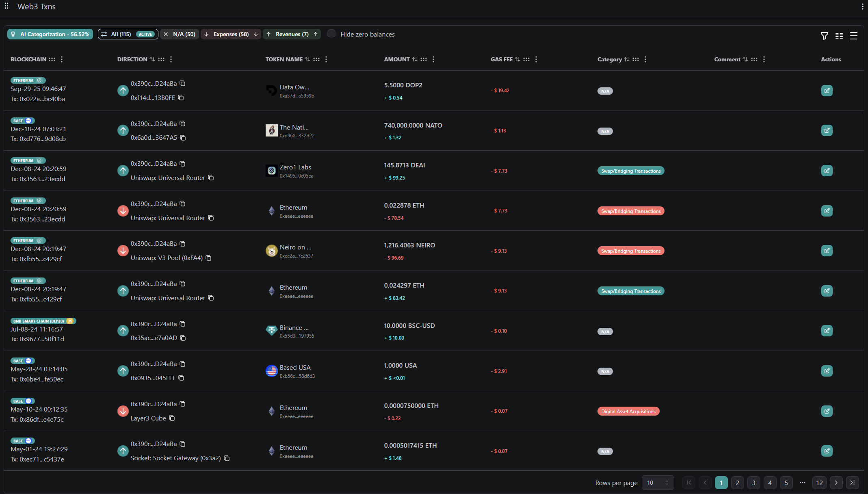Sort by the AMOUNT column arrows
The height and width of the screenshot is (494, 868).
[x=415, y=59]
